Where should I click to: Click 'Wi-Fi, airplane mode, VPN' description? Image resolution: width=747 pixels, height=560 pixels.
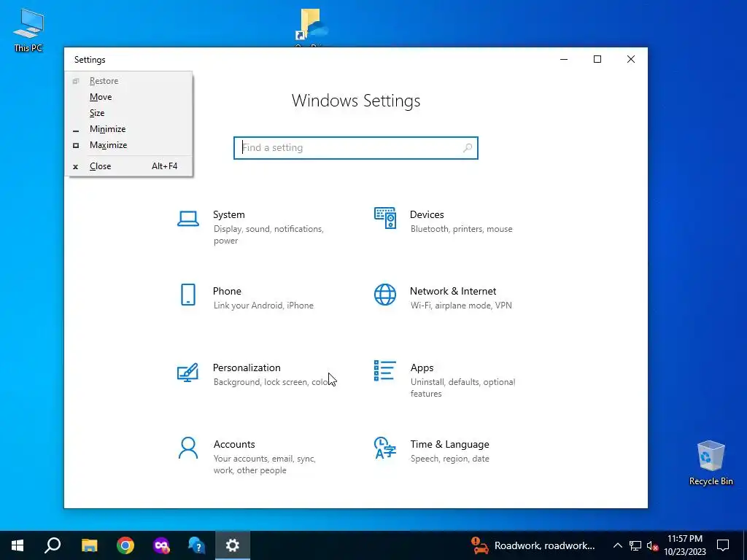coord(461,306)
